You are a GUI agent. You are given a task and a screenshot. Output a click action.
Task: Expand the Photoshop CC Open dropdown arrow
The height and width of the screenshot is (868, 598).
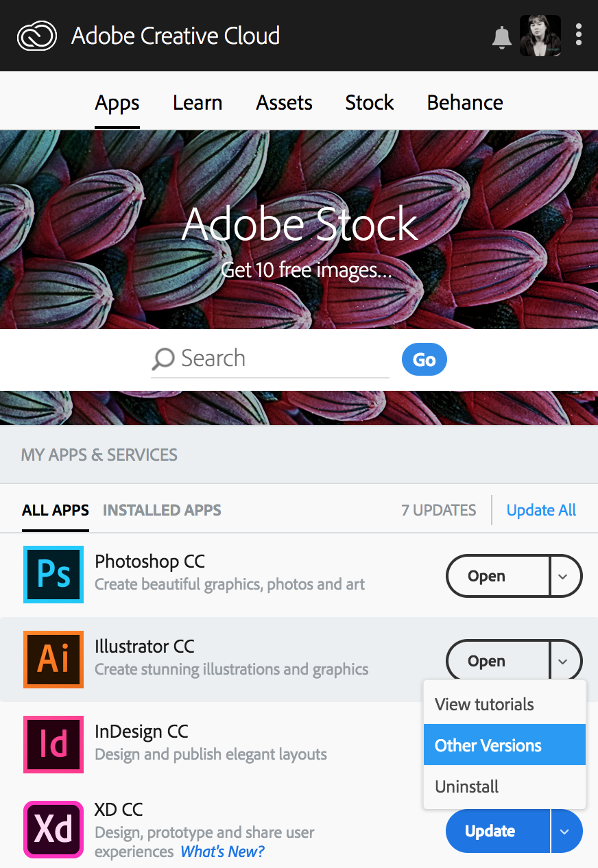pyautogui.click(x=564, y=577)
